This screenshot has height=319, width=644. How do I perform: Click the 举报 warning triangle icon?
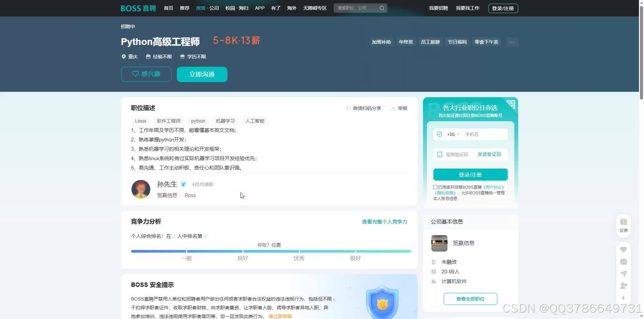click(393, 108)
